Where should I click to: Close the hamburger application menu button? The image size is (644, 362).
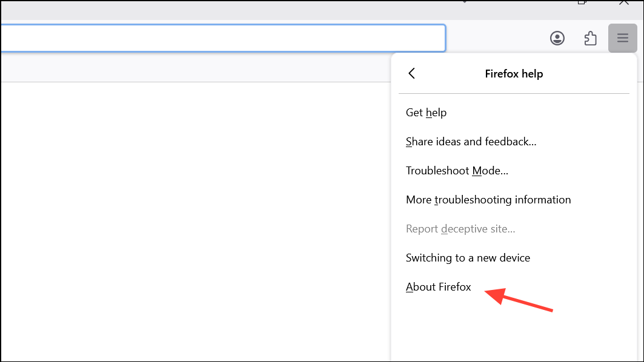coord(623,38)
